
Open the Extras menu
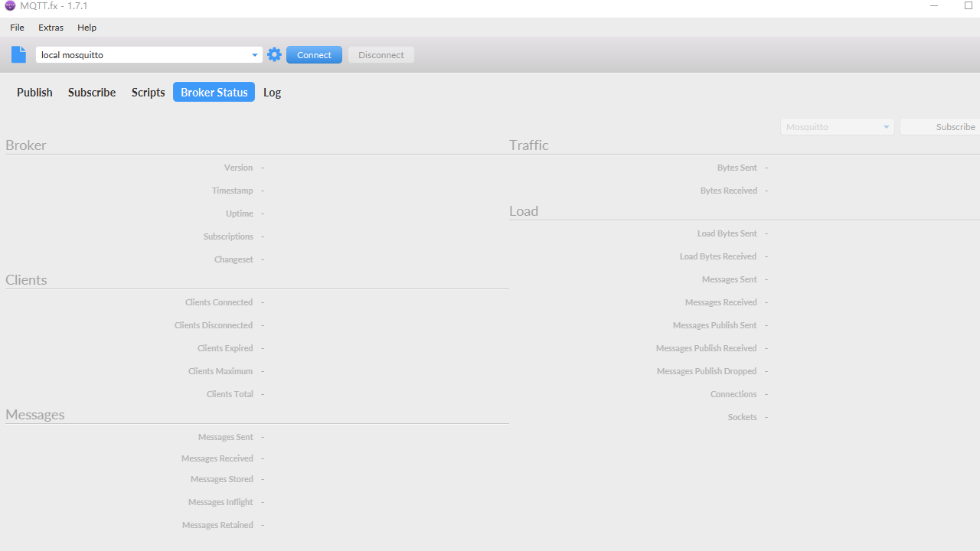[x=51, y=27]
